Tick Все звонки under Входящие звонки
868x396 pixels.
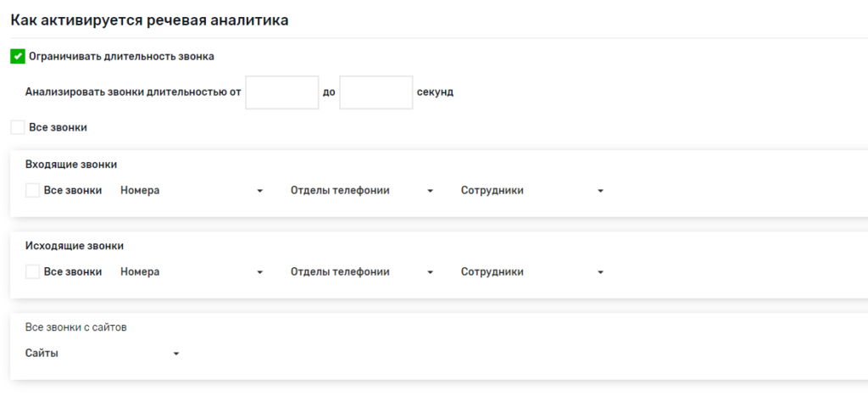33,191
